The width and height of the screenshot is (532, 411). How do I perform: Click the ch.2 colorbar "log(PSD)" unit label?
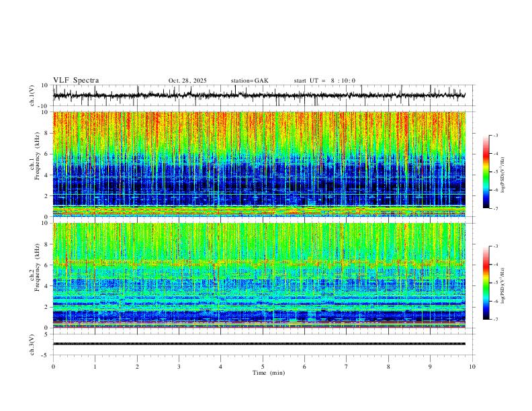[x=502, y=285]
